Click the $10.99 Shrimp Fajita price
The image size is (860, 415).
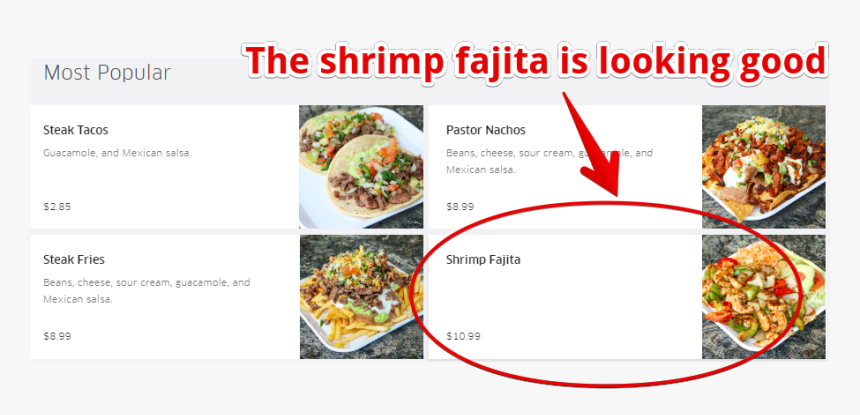[463, 336]
